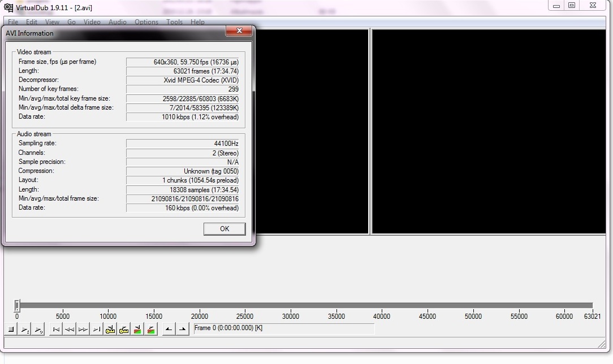Maximize the VirtualDub window

pos(572,6)
